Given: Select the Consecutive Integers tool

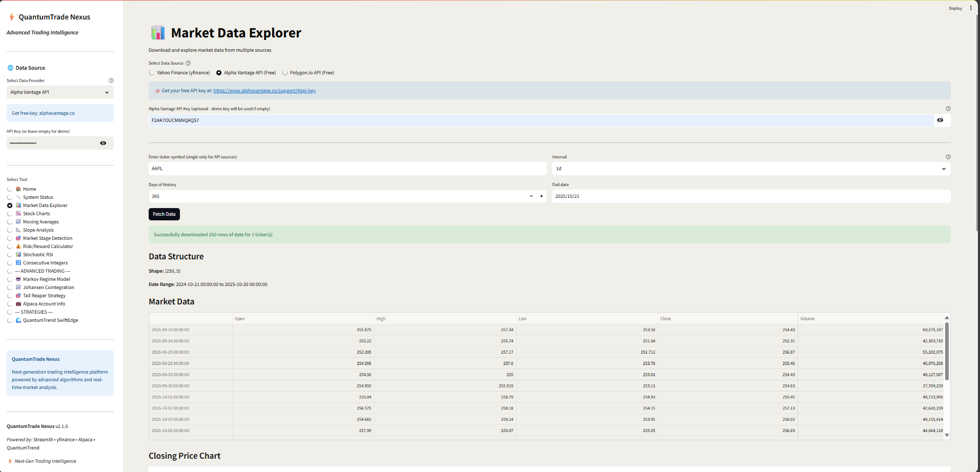Looking at the screenshot, I should (37, 263).
